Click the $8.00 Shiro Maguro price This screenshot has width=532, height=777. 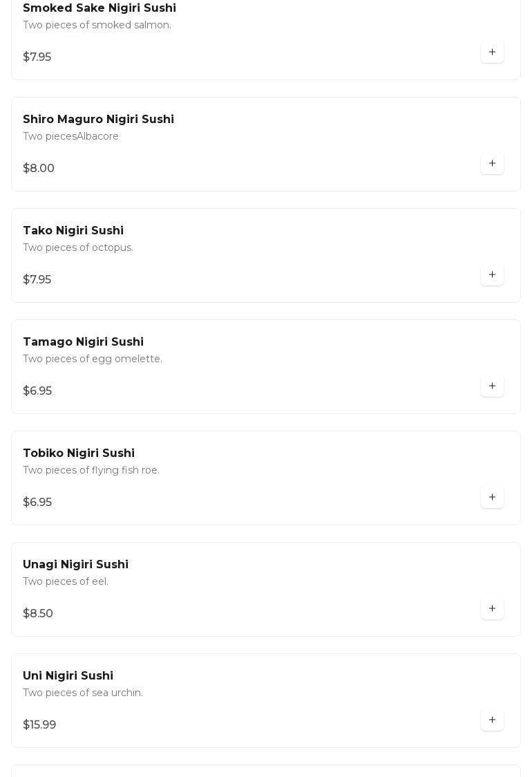(39, 169)
